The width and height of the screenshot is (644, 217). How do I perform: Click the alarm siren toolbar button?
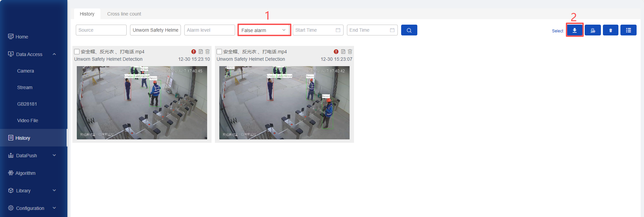coord(592,30)
